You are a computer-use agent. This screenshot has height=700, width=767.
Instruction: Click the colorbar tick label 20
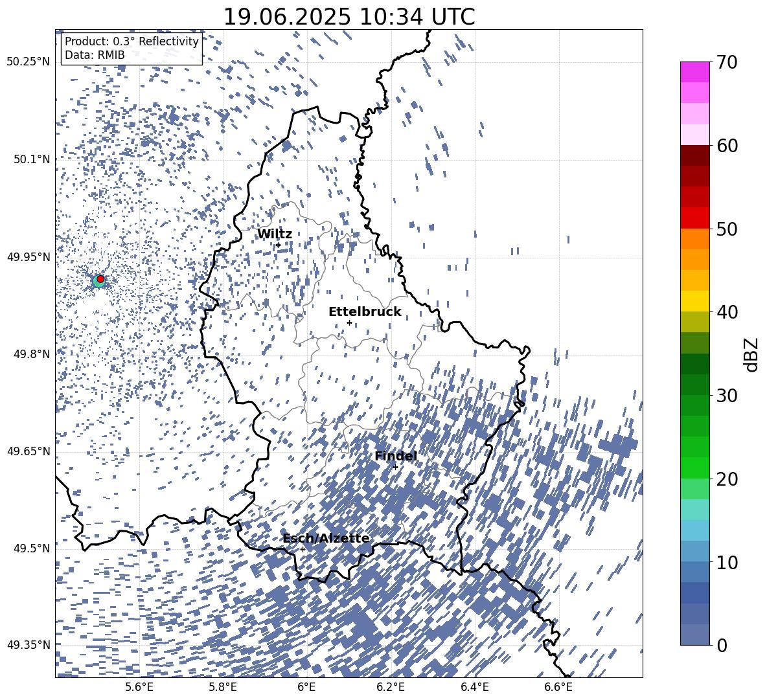click(x=727, y=479)
